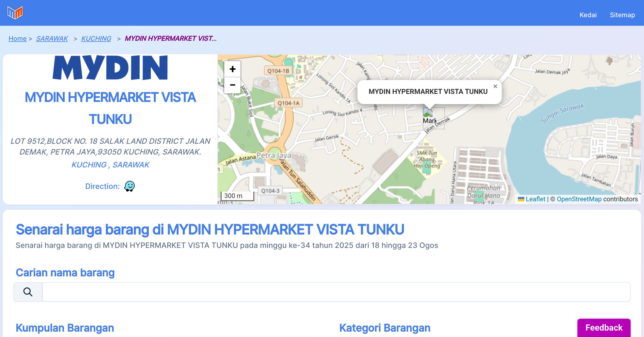
Task: Open the Kedai menu item
Action: [588, 15]
